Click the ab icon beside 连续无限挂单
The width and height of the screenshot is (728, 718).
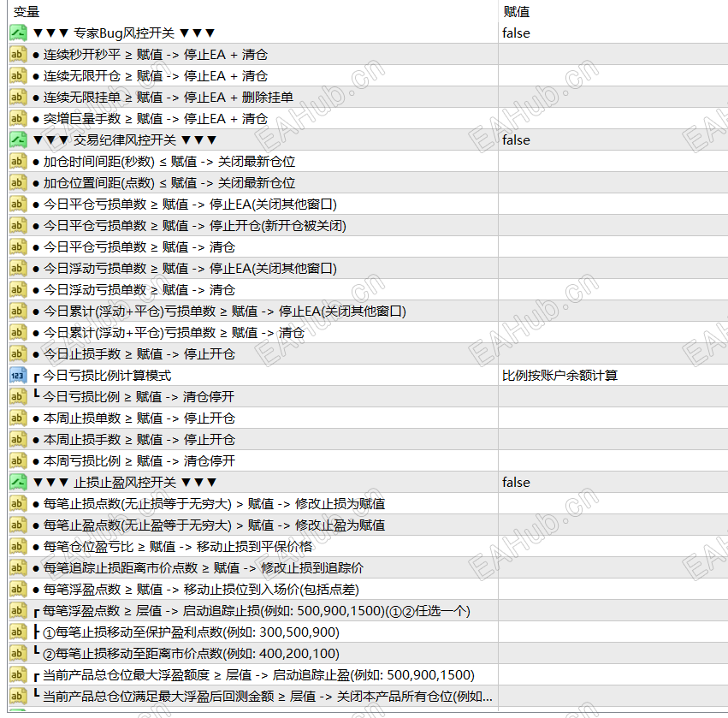pos(18,97)
